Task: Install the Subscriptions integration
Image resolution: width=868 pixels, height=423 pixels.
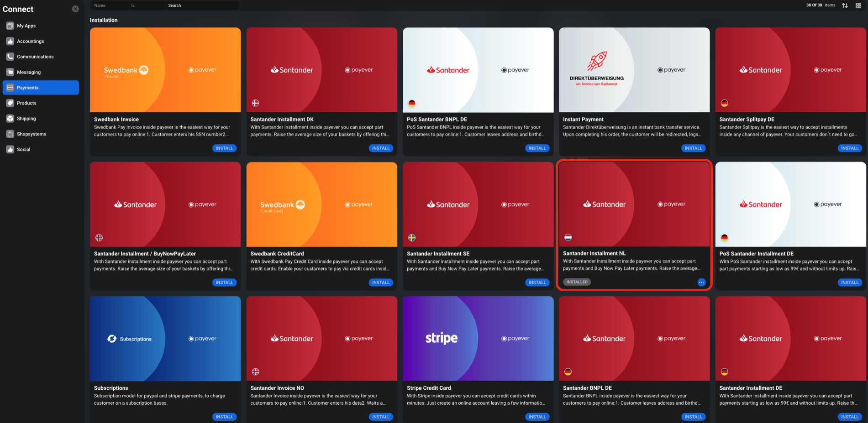Action: point(224,417)
